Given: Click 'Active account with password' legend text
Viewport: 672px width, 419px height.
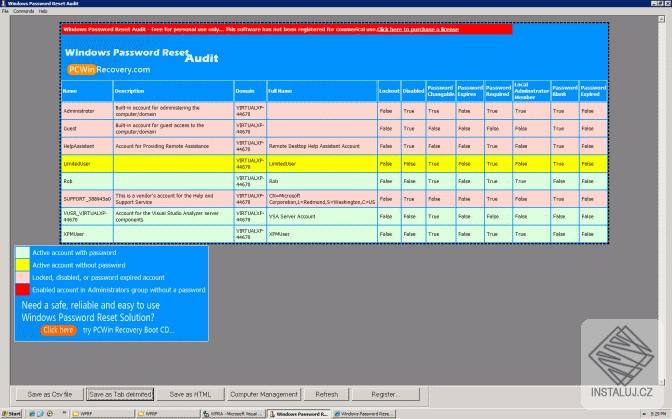Looking at the screenshot, I should pyautogui.click(x=74, y=253).
